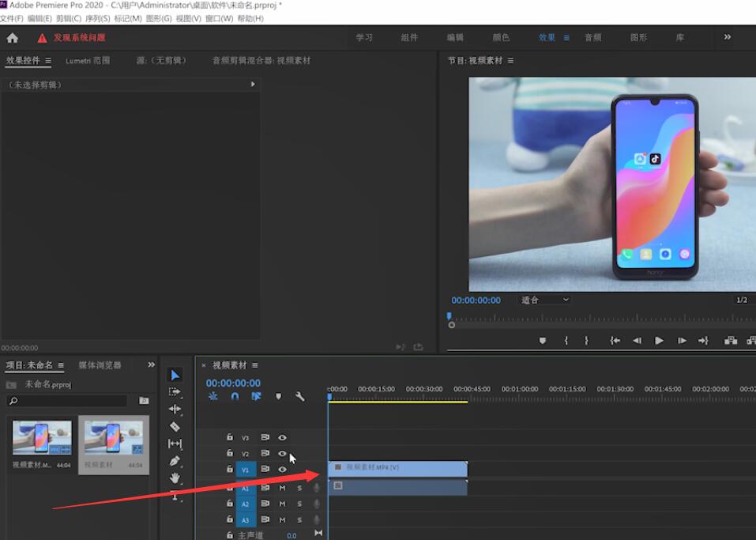Mute audio track A2
The width and height of the screenshot is (756, 540).
click(282, 504)
